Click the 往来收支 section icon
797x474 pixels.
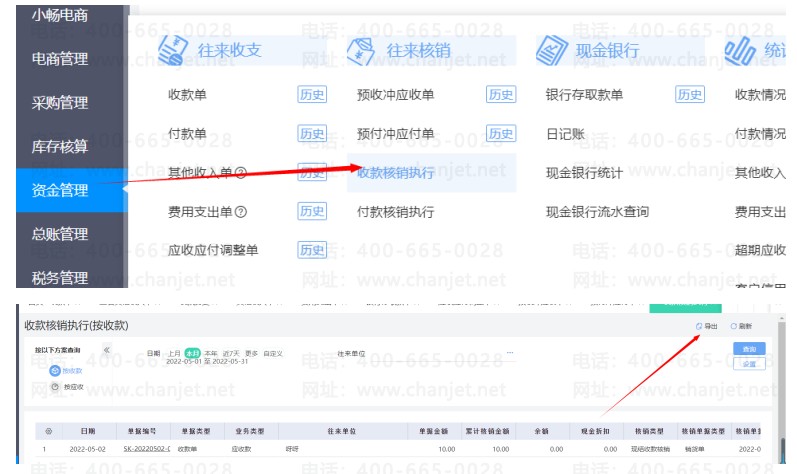coord(173,50)
